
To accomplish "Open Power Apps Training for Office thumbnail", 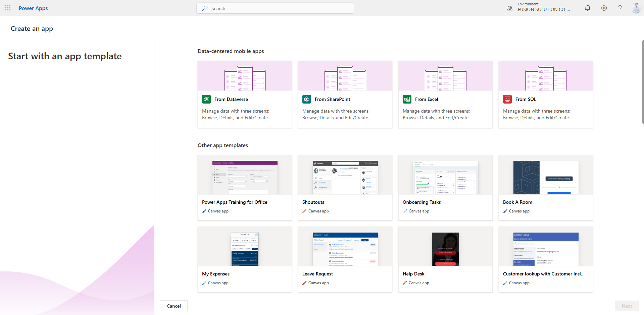I will click(x=245, y=178).
